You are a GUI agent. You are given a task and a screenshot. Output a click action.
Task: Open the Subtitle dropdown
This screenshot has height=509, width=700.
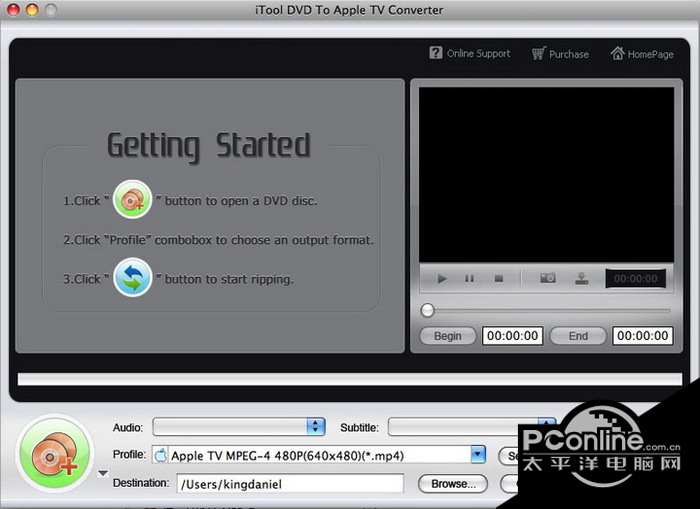(472, 427)
